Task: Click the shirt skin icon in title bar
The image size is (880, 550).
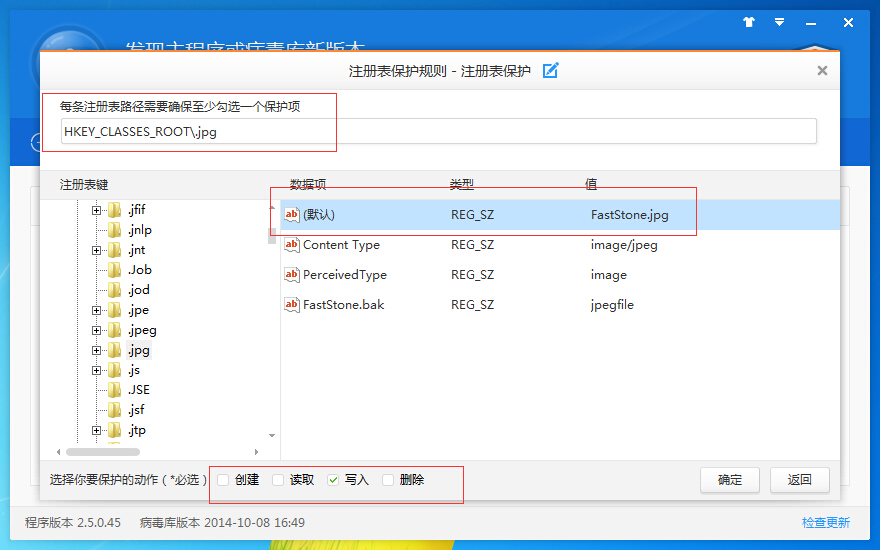Action: click(749, 22)
